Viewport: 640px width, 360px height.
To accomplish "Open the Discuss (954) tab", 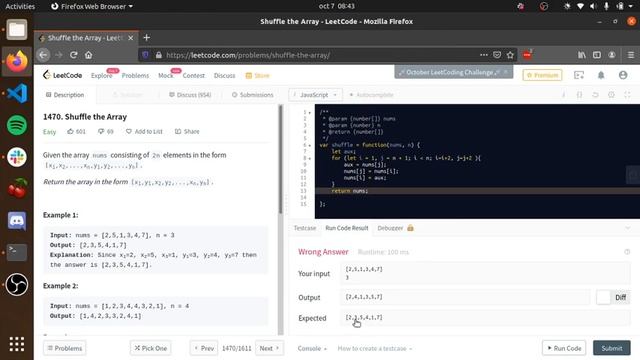I will [190, 95].
